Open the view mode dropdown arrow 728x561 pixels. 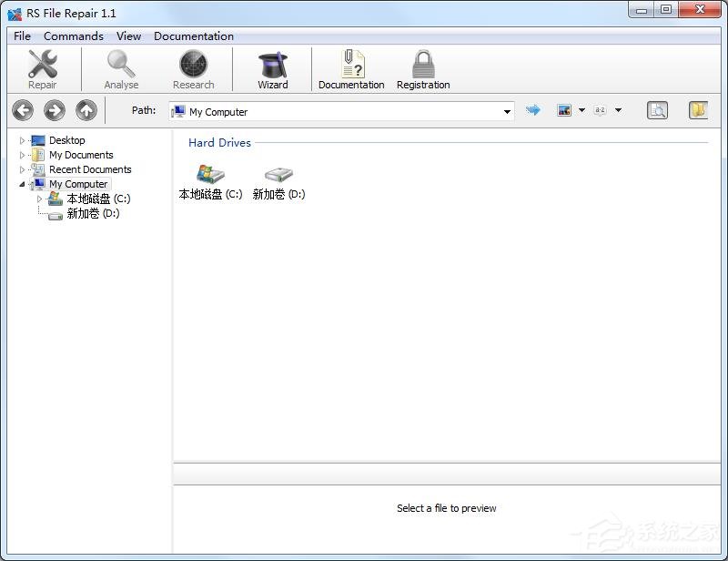tap(581, 110)
